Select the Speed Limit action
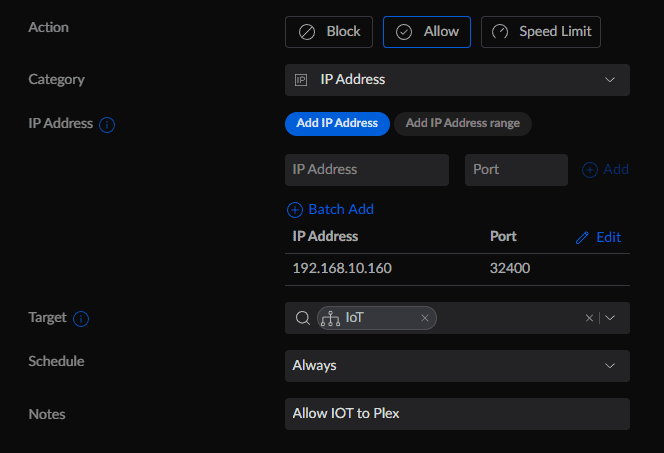664x453 pixels. pos(540,32)
